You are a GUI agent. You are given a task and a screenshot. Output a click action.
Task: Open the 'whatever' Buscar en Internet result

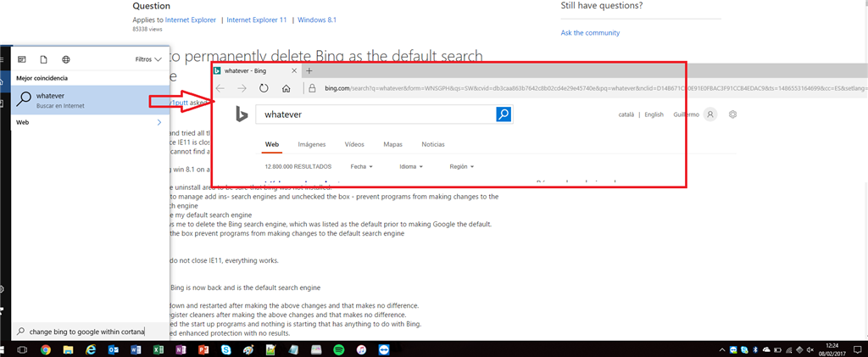(x=90, y=99)
